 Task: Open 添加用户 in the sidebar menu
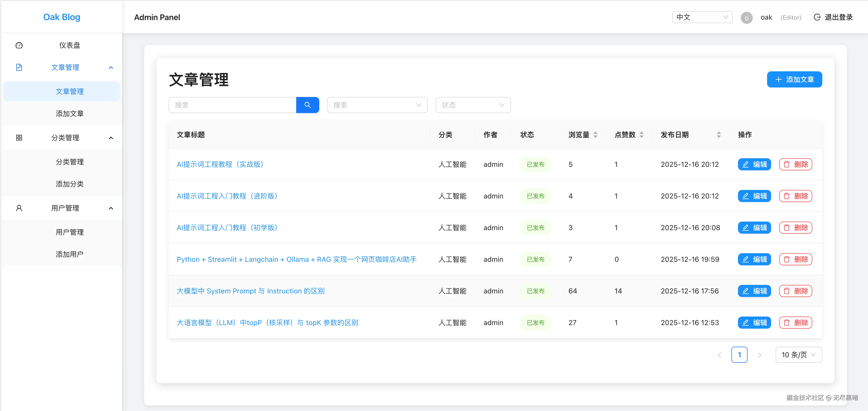(70, 254)
